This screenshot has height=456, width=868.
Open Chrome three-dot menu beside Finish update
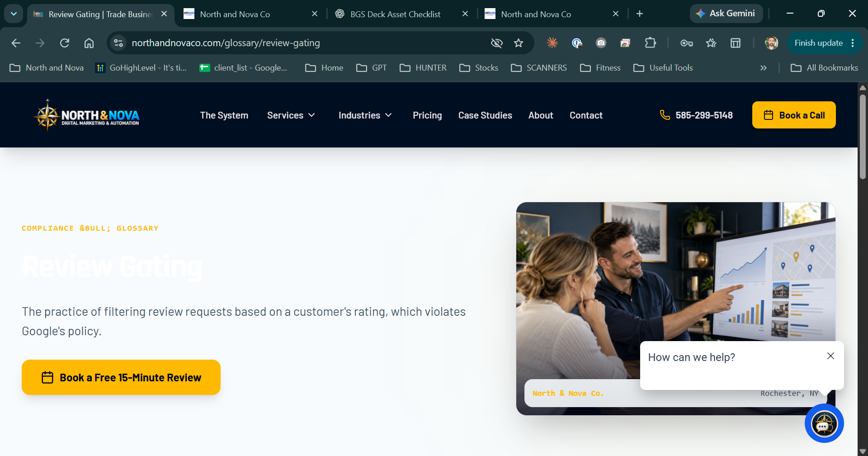[853, 43]
